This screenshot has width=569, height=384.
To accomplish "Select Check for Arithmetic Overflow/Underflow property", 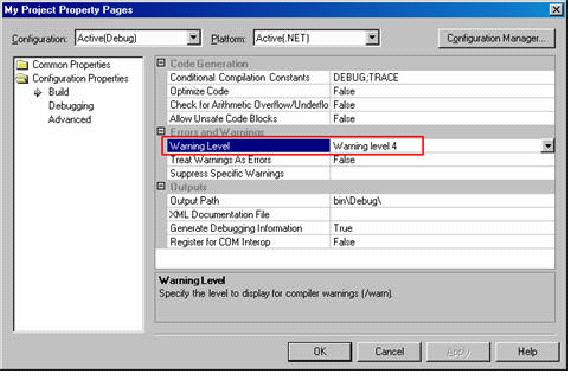I will pyautogui.click(x=248, y=105).
